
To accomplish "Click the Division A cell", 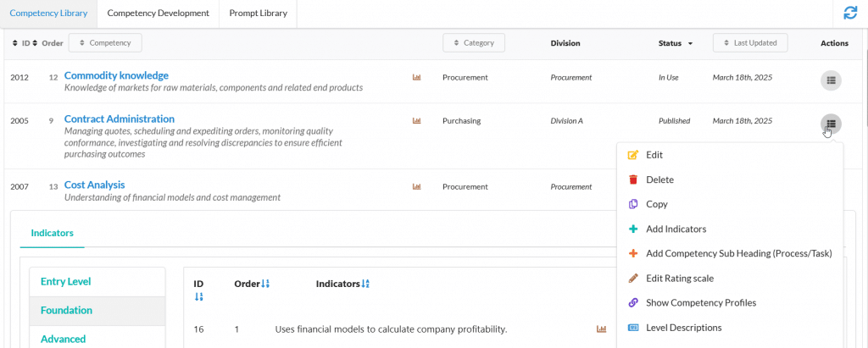I will click(566, 120).
